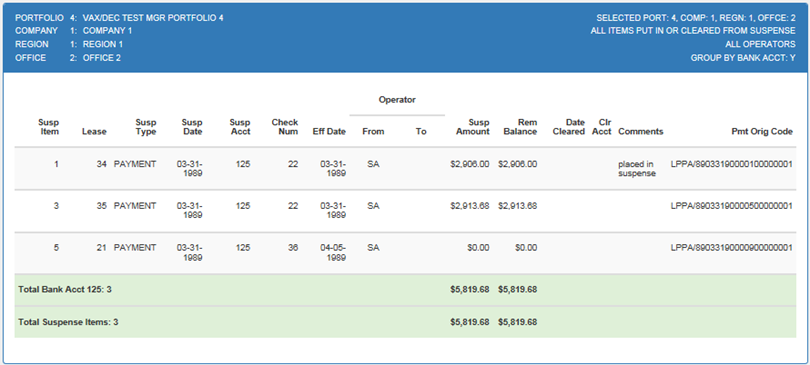Viewport: 810px width, 365px height.
Task: Click payment code LPPA/89033190000900000001
Action: 731,248
